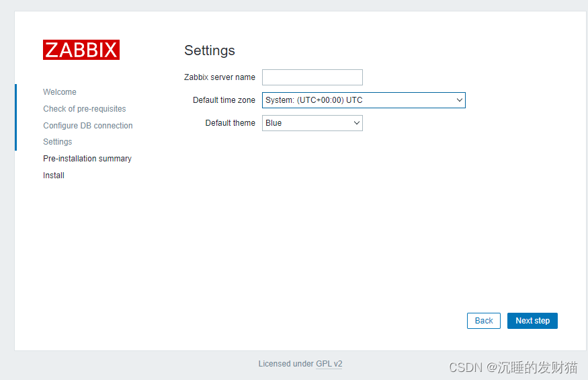Click the Settings page heading

click(x=210, y=50)
